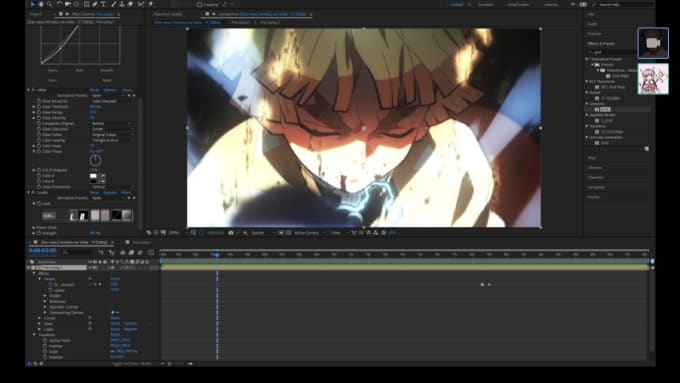Click Toggle Switches / Modes button
The height and width of the screenshot is (383, 680).
(131, 363)
